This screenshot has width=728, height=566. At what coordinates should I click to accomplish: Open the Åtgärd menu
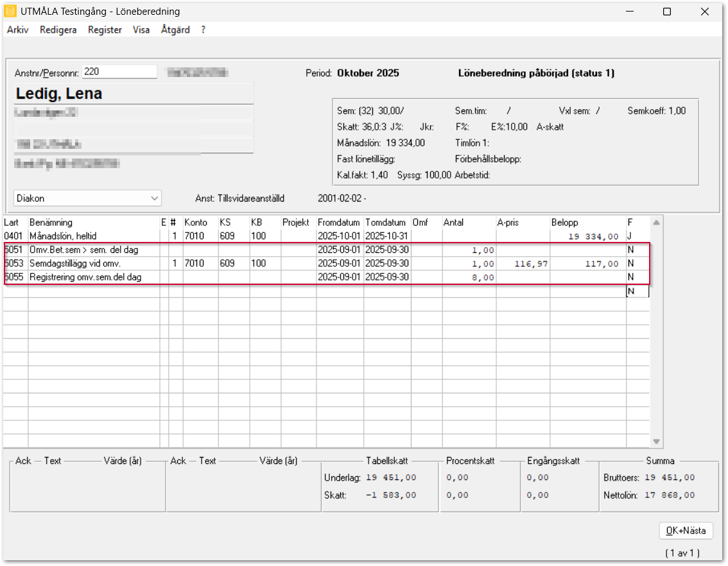tap(175, 30)
